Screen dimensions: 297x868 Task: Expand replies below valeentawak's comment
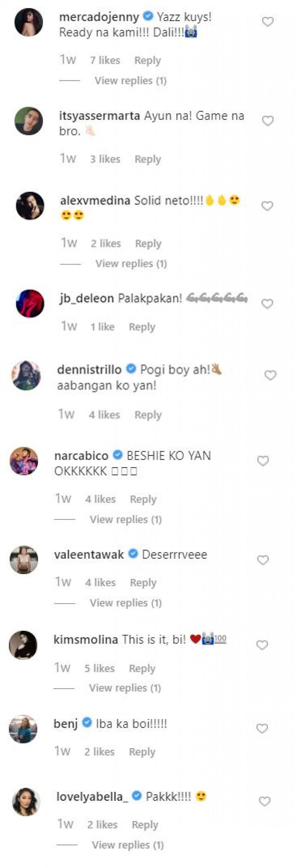coord(126,603)
